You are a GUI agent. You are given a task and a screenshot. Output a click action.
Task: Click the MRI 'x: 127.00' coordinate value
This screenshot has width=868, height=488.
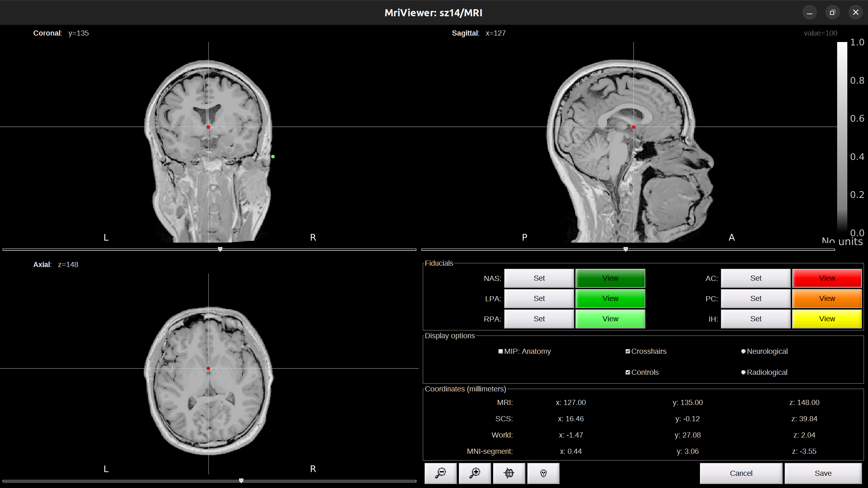(x=571, y=403)
